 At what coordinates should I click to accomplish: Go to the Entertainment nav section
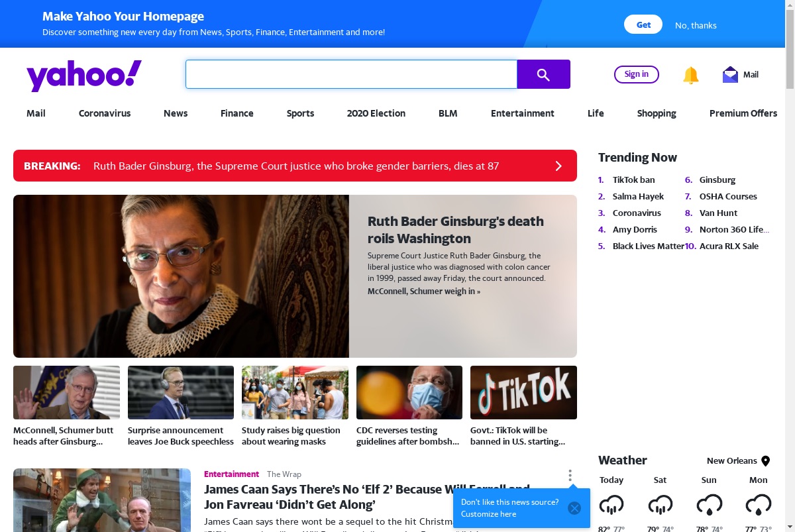pyautogui.click(x=523, y=113)
